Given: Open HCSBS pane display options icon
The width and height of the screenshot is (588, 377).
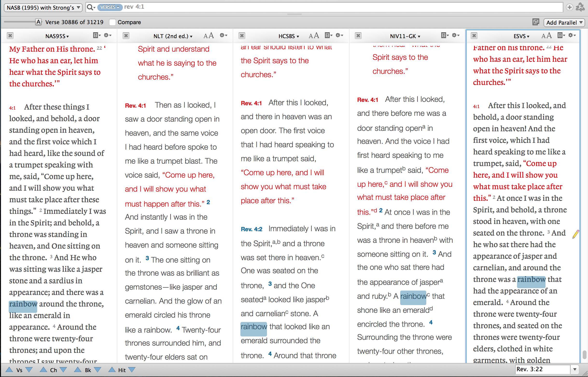Looking at the screenshot, I should click(329, 35).
